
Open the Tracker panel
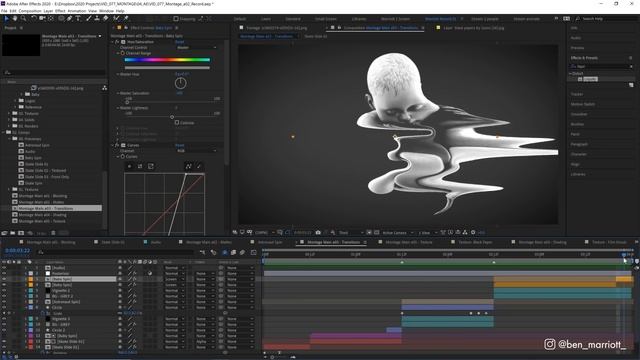(x=577, y=94)
